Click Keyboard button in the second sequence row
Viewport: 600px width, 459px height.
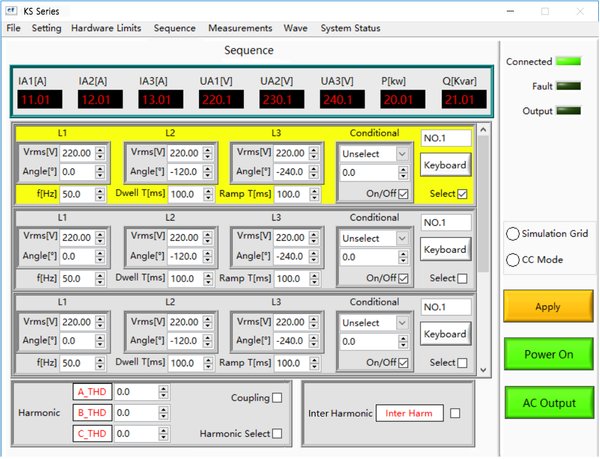pos(445,249)
